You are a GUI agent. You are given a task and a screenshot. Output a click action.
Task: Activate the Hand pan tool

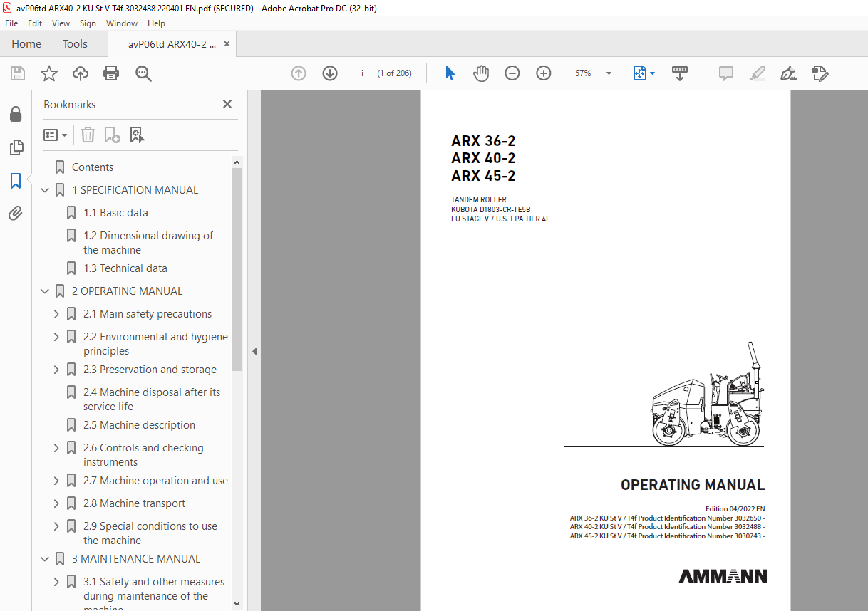481,73
